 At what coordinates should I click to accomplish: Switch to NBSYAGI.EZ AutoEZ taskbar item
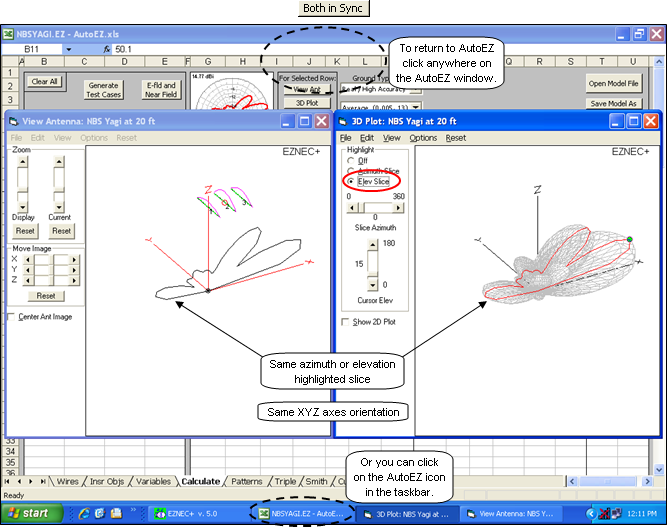point(299,513)
